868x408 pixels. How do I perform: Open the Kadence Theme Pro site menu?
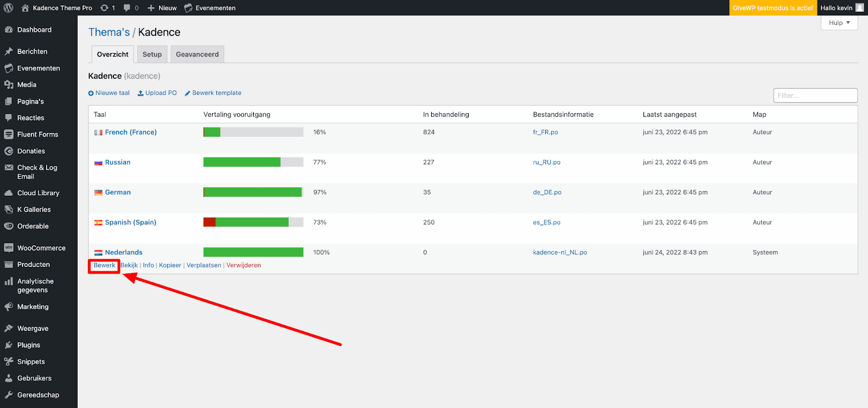pyautogui.click(x=56, y=8)
